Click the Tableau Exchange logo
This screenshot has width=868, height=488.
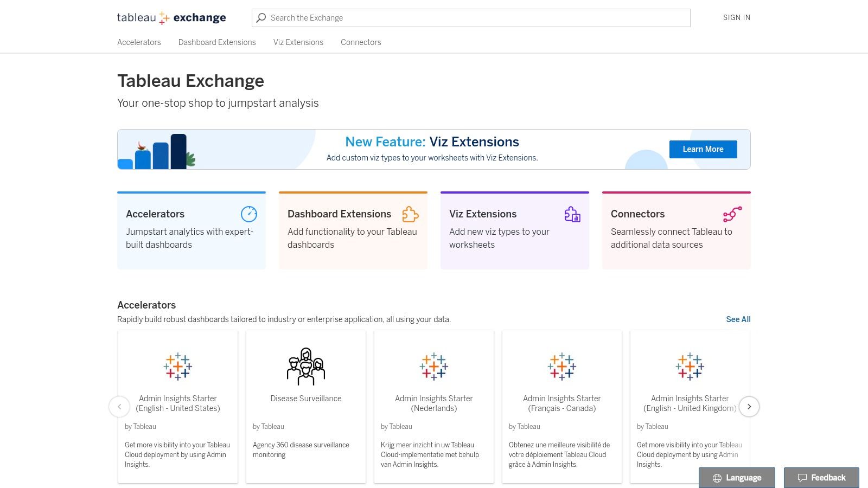(171, 17)
